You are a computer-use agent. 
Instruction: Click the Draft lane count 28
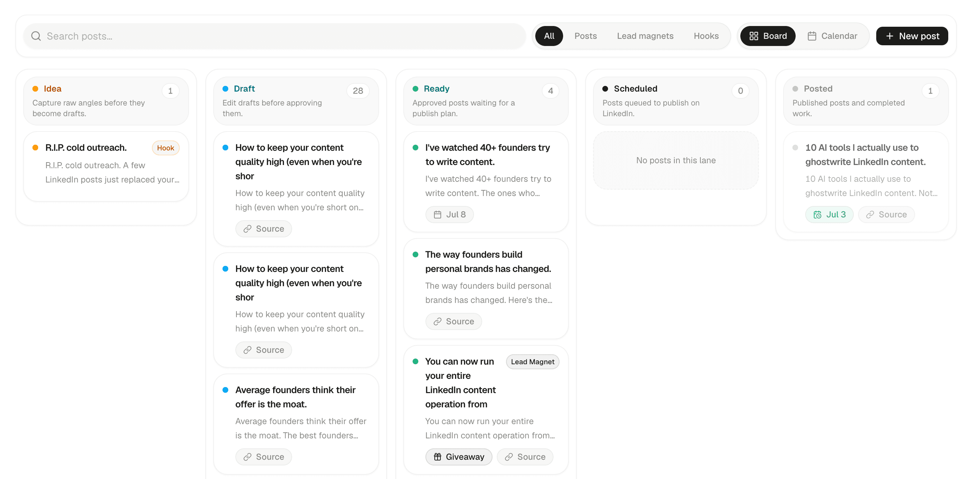[358, 91]
